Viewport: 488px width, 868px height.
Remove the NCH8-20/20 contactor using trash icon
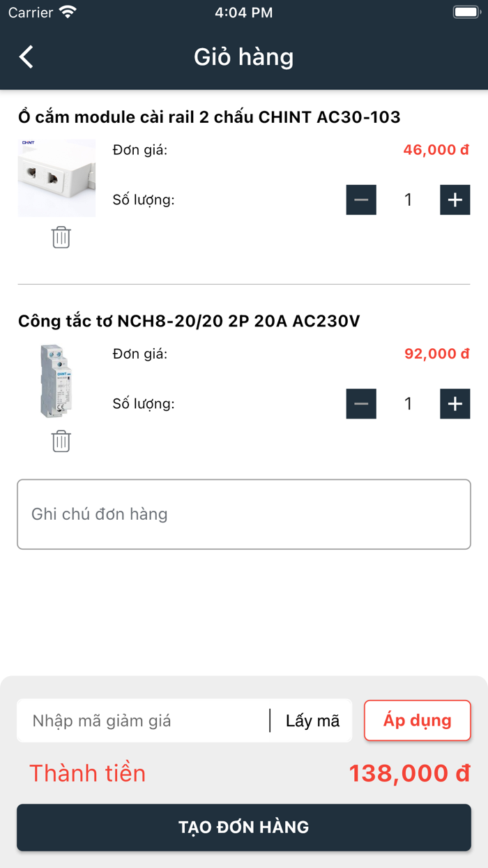click(61, 441)
